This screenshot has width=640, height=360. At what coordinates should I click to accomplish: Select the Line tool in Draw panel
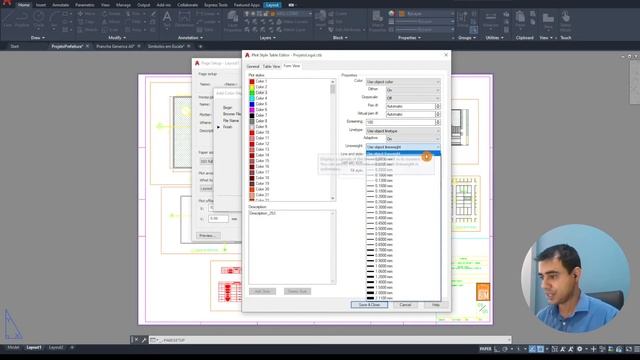pos(8,19)
